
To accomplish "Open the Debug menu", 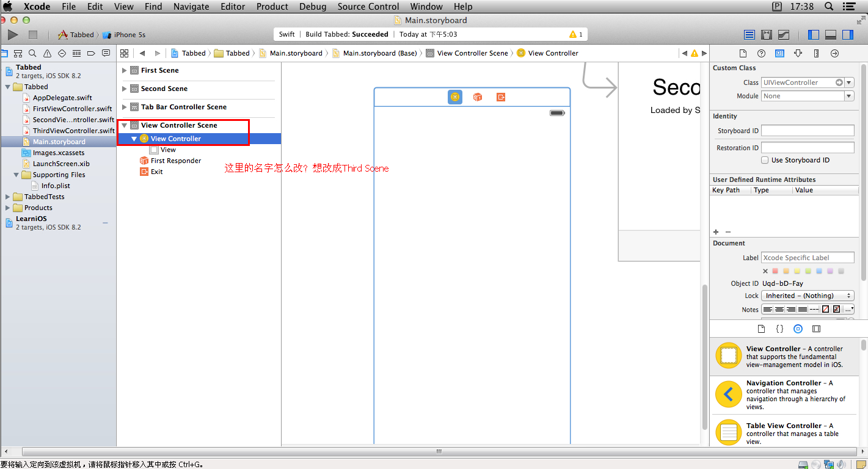I will [312, 7].
